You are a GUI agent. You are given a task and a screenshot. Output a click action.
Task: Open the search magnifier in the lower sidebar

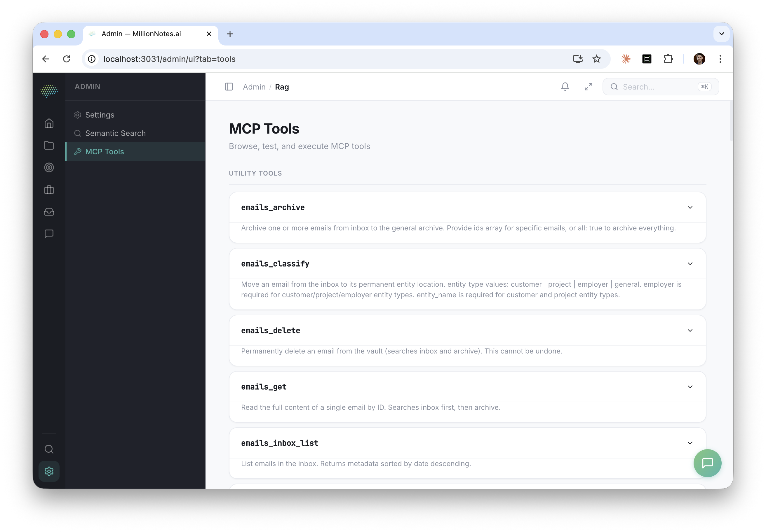coord(49,449)
